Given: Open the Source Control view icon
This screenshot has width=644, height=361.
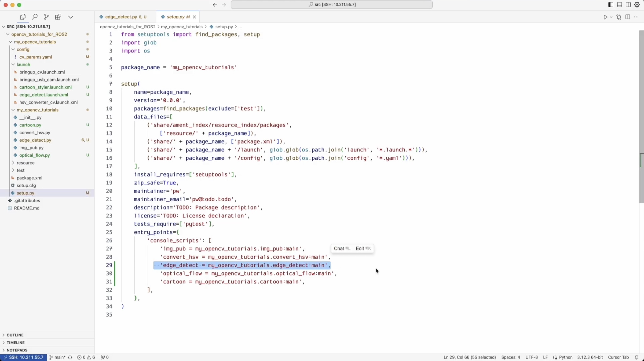Looking at the screenshot, I should coord(46,17).
